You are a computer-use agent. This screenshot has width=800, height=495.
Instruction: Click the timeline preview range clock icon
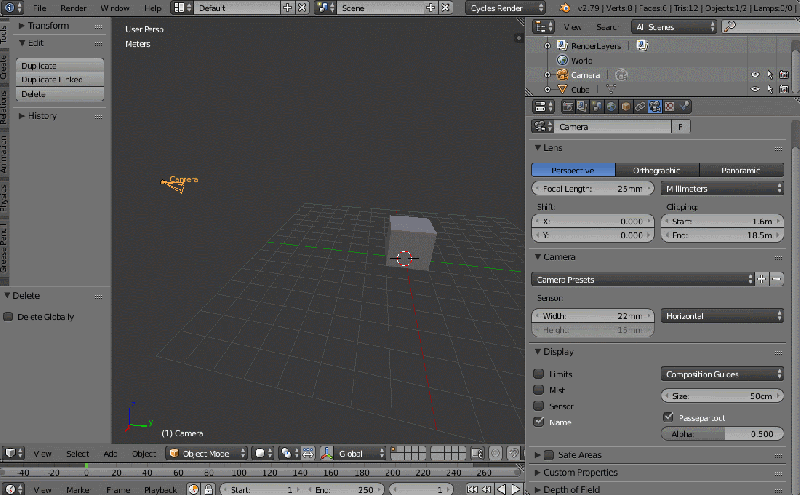(193, 489)
